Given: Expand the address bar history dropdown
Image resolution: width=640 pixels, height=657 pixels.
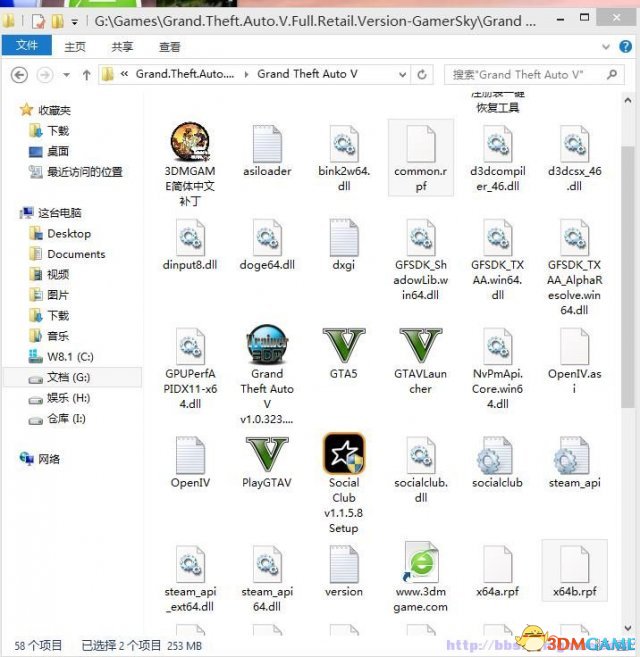Looking at the screenshot, I should (402, 75).
